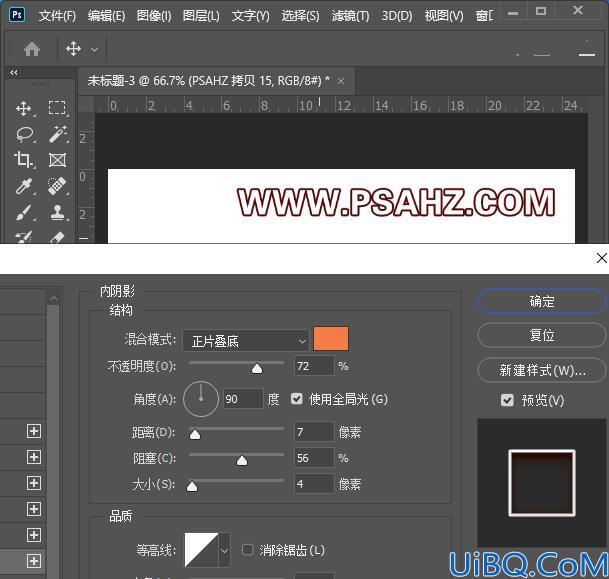Close the Layer Style dialog

[602, 258]
